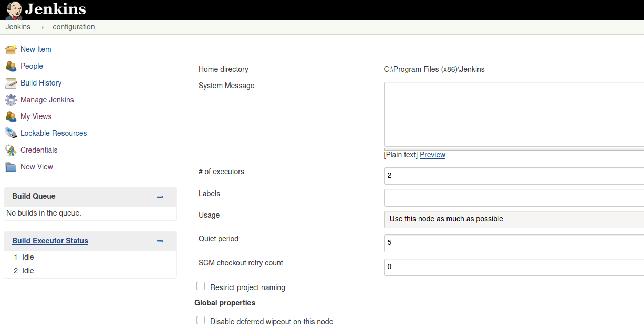Image resolution: width=644 pixels, height=331 pixels.
Task: Click the configuration breadcrumb item
Action: click(74, 27)
